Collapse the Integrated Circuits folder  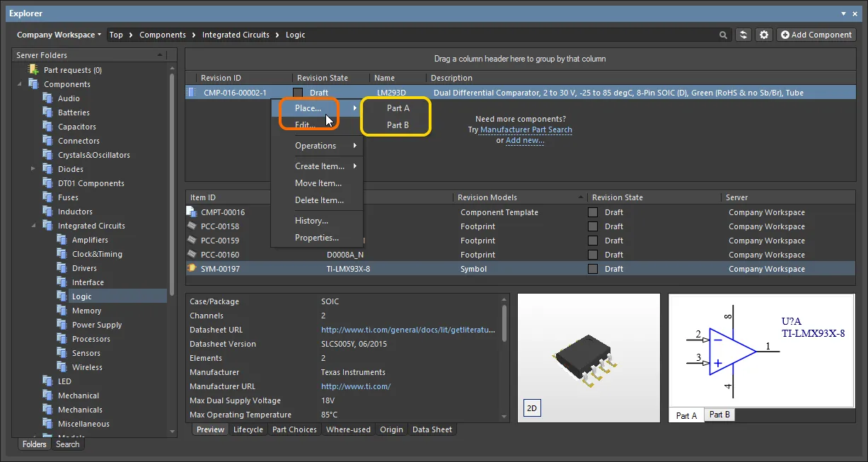tap(33, 226)
